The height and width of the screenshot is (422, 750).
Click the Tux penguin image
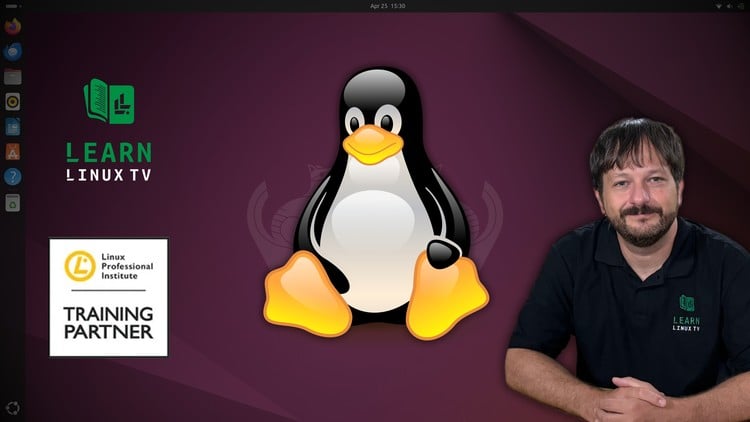point(376,203)
